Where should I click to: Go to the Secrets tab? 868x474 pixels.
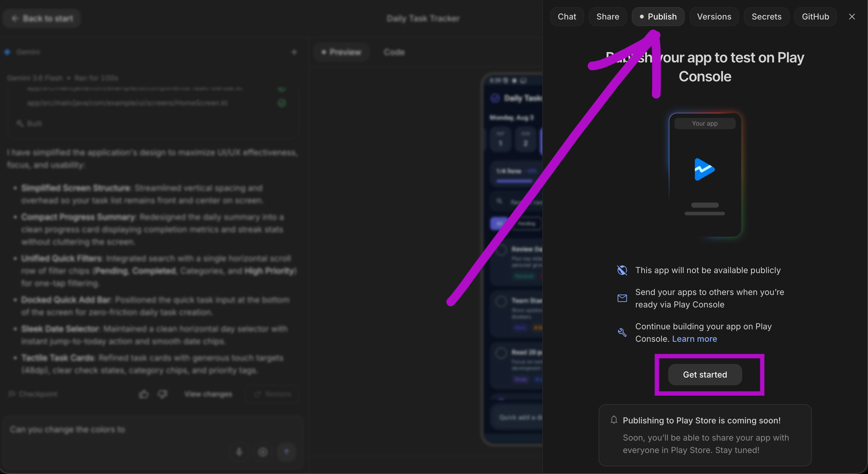coord(766,17)
